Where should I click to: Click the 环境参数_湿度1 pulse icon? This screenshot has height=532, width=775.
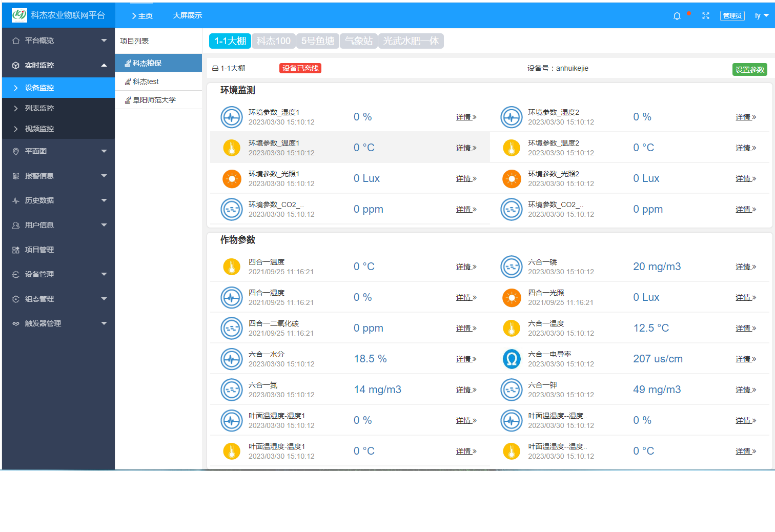click(232, 117)
